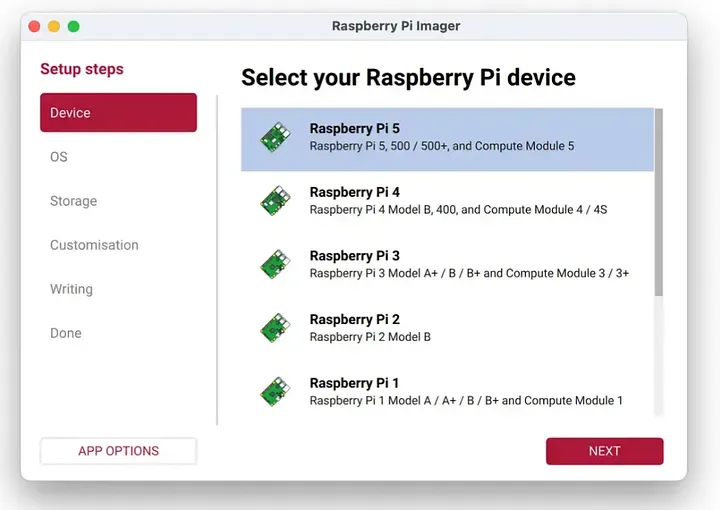
Task: Open the Done step in sidebar
Action: pyautogui.click(x=66, y=333)
